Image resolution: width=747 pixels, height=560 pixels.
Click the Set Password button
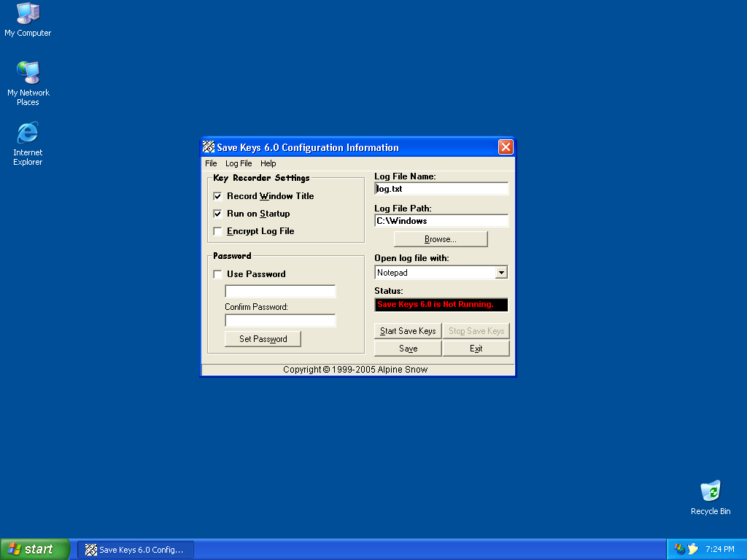point(263,339)
